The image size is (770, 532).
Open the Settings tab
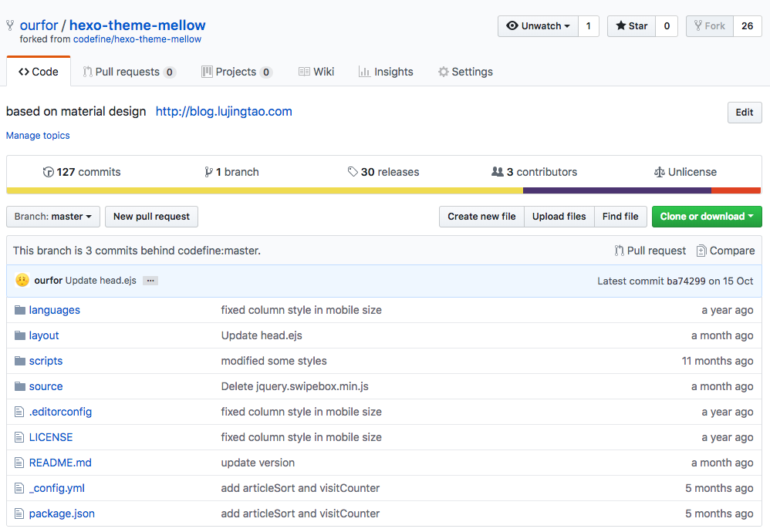(465, 72)
